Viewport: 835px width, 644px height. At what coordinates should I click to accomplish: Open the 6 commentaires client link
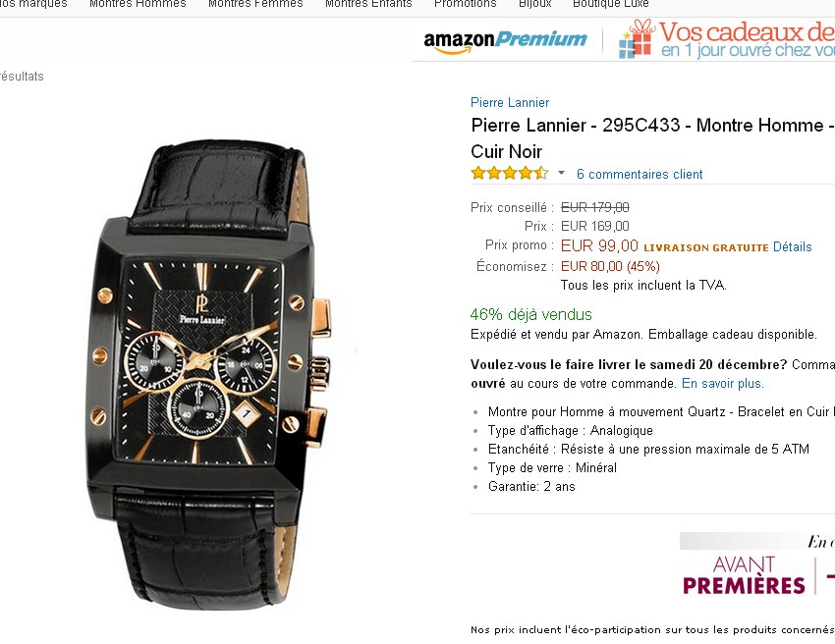640,174
